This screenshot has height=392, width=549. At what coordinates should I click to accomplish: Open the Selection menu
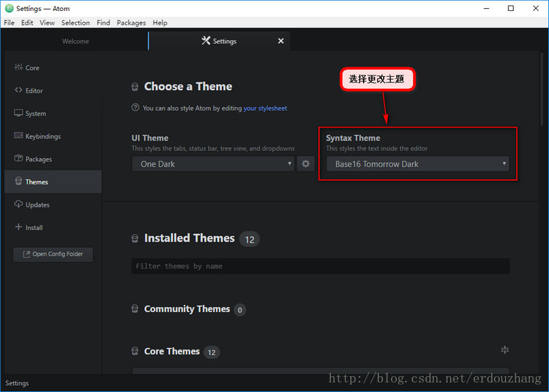[x=75, y=23]
